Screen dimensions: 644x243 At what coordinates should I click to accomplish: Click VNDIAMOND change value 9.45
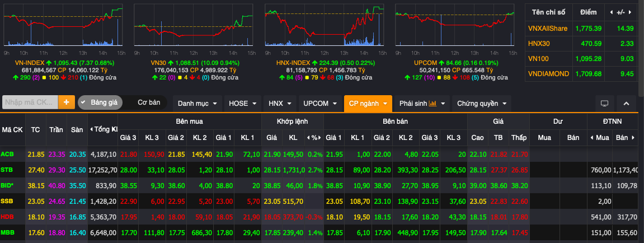click(628, 73)
